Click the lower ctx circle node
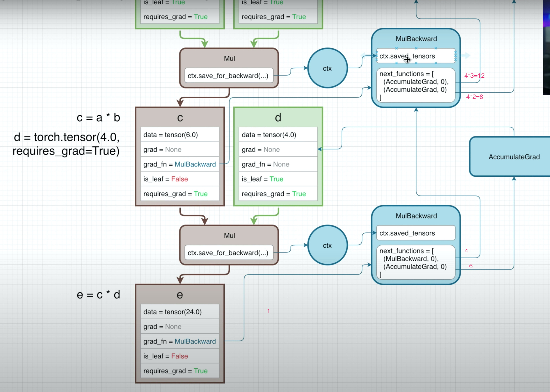Viewport: 550px width, 392px height. coord(327,245)
